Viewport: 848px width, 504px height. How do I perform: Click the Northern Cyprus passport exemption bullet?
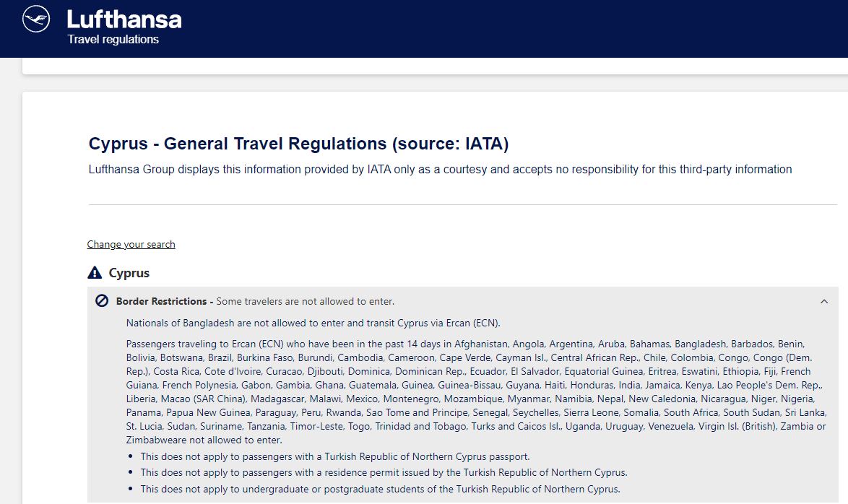coord(334,456)
